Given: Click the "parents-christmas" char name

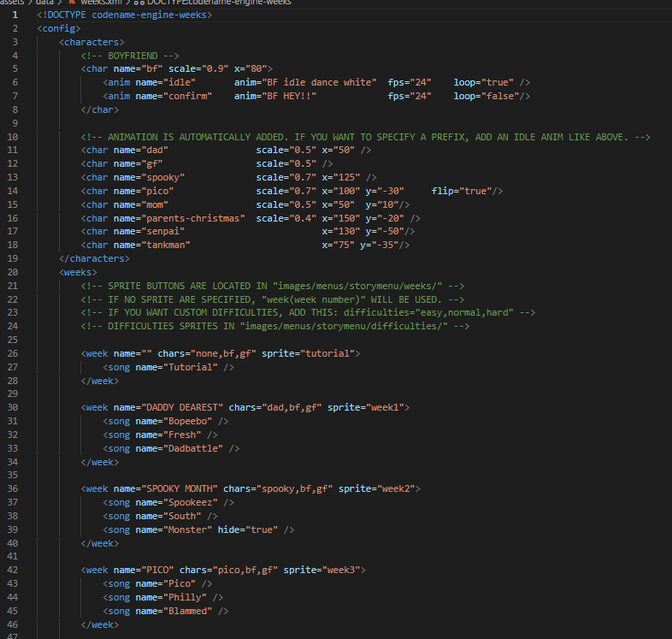Looking at the screenshot, I should click(193, 219).
